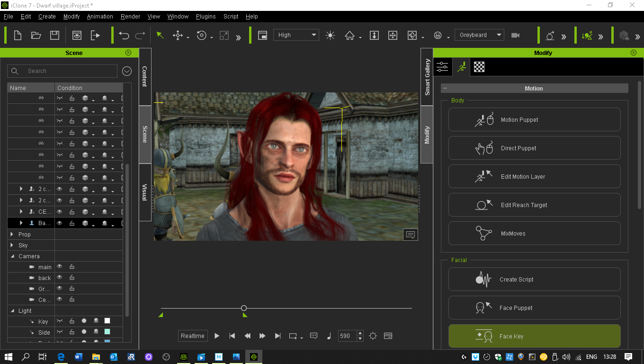This screenshot has width=644, height=364.
Task: Click the Side light color swatch
Action: (x=107, y=332)
